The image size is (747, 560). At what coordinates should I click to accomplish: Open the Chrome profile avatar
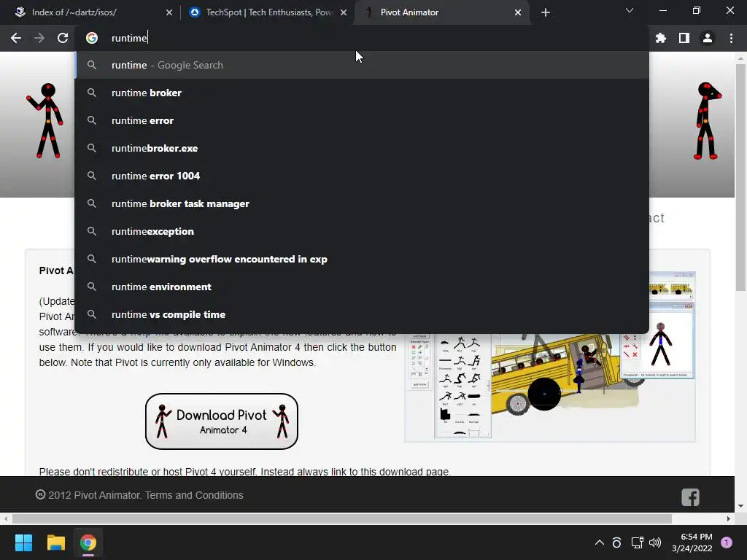(708, 38)
